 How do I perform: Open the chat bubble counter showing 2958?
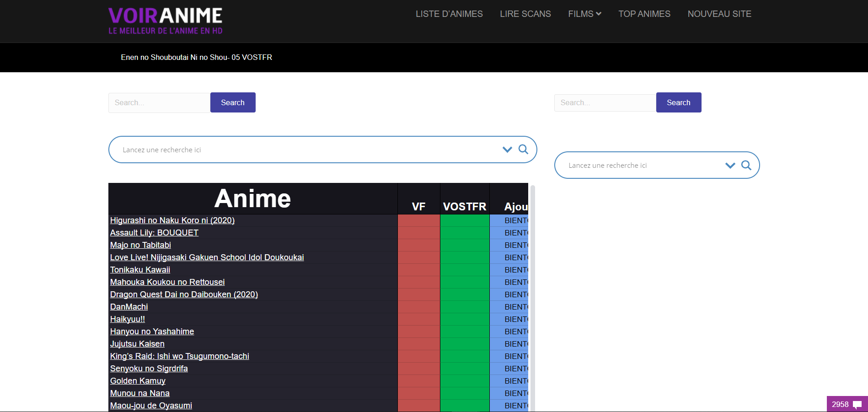pos(847,404)
